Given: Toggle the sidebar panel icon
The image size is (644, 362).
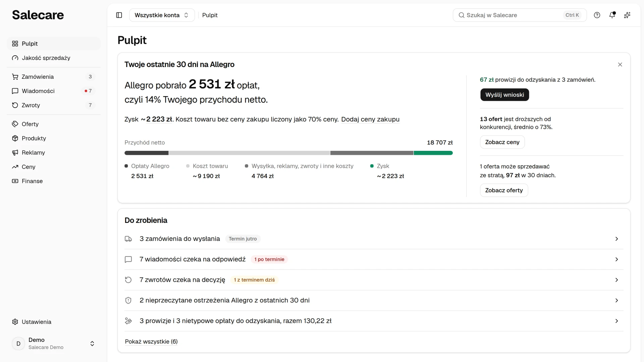Looking at the screenshot, I should click(x=119, y=15).
